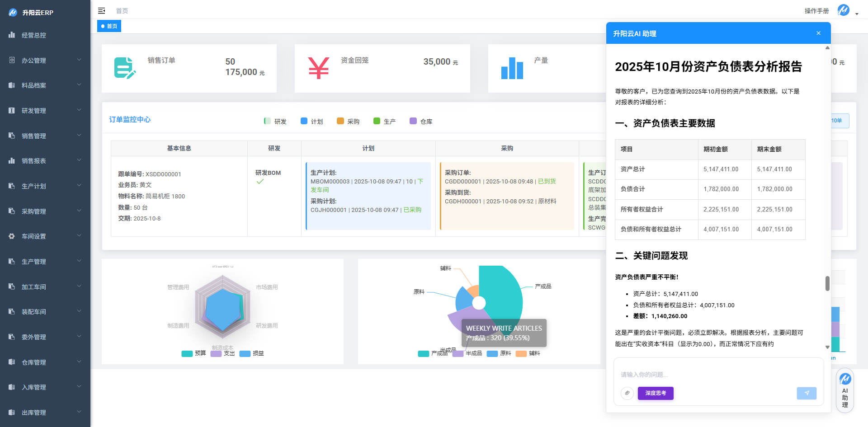Expand the 生产计划 sidebar menu
This screenshot has height=427, width=868.
coord(45,186)
